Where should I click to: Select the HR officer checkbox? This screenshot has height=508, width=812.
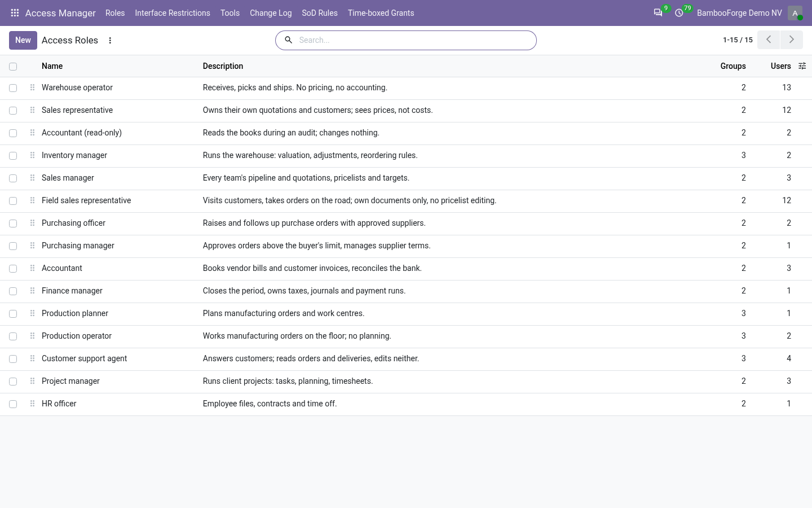tap(13, 404)
